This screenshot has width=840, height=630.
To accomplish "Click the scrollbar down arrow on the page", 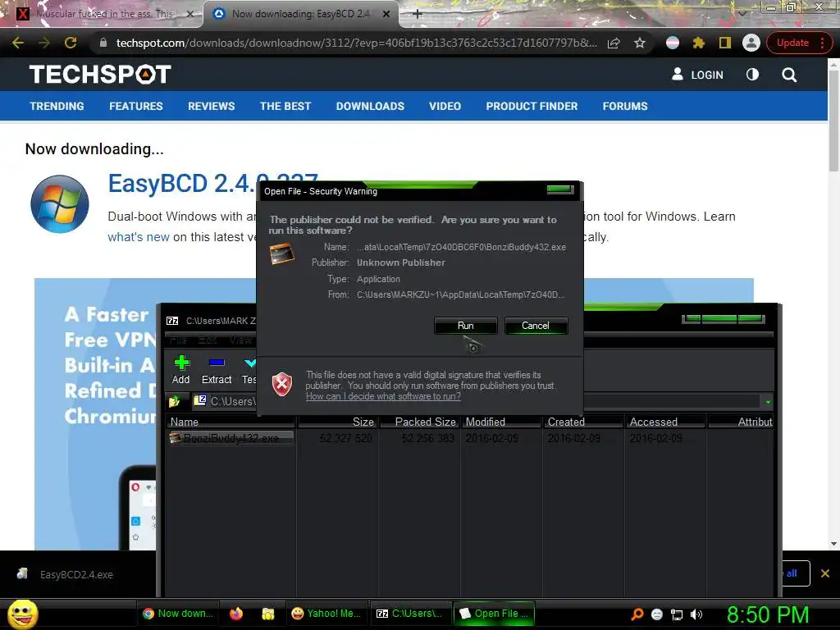I will 833,544.
